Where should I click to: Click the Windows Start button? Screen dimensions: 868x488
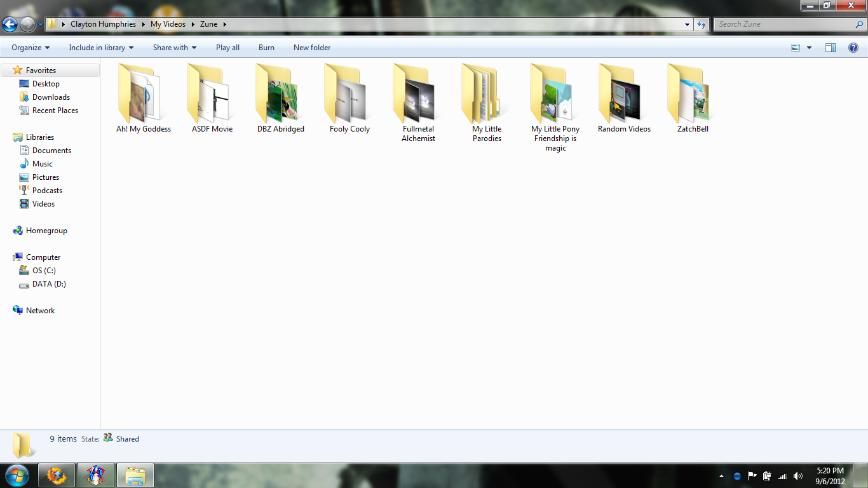click(x=17, y=475)
